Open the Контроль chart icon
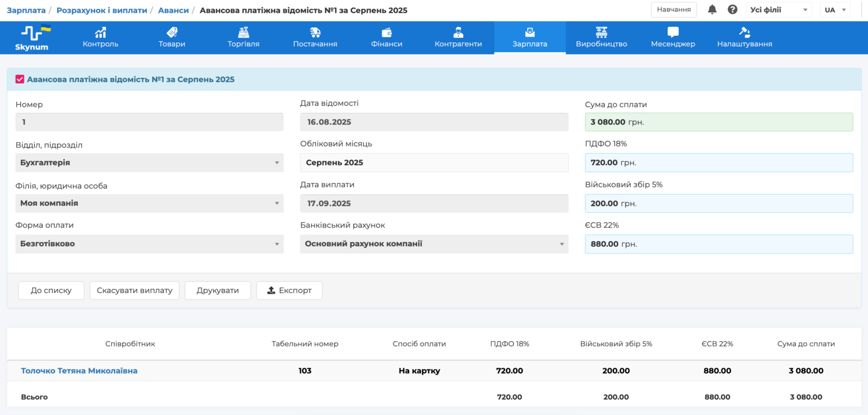This screenshot has width=868, height=415. (x=101, y=32)
